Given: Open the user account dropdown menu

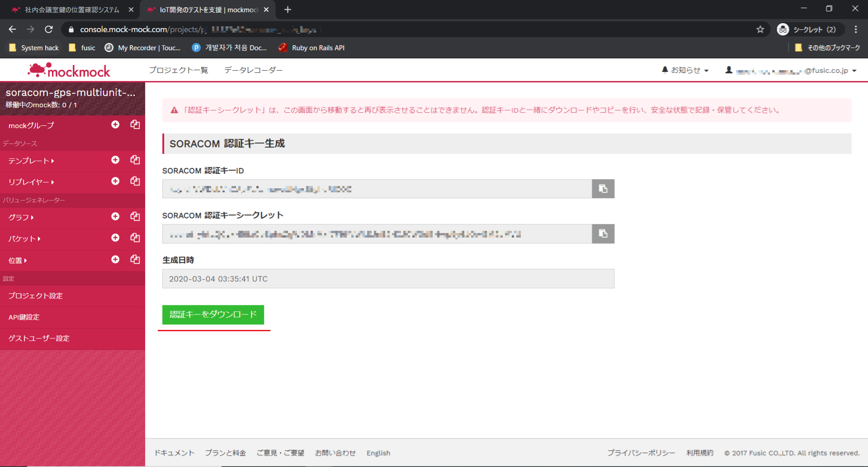Looking at the screenshot, I should click(x=791, y=71).
